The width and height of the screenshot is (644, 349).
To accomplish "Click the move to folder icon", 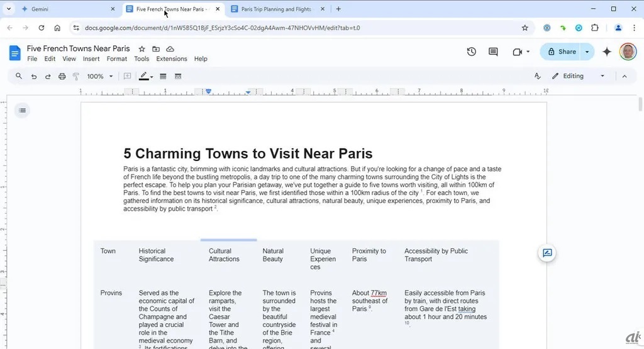I will click(156, 49).
